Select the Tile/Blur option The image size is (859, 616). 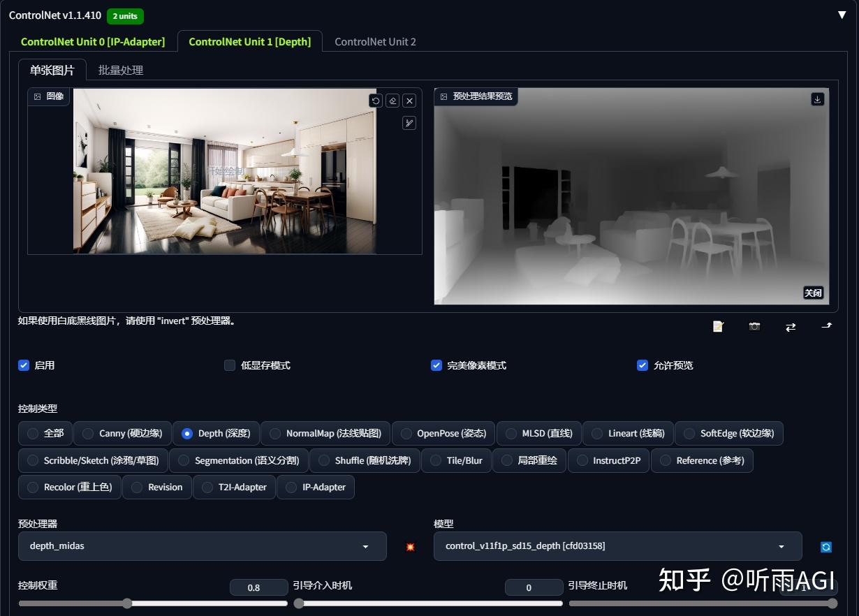tap(456, 460)
